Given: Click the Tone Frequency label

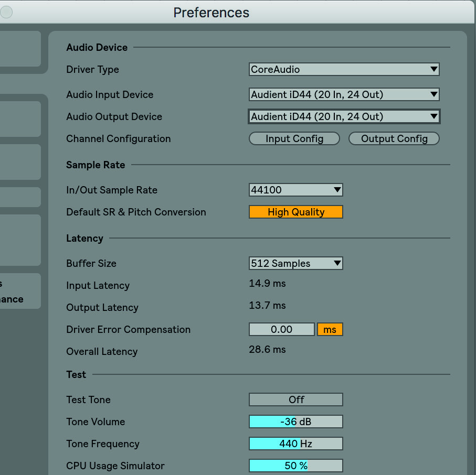Looking at the screenshot, I should pyautogui.click(x=103, y=444).
